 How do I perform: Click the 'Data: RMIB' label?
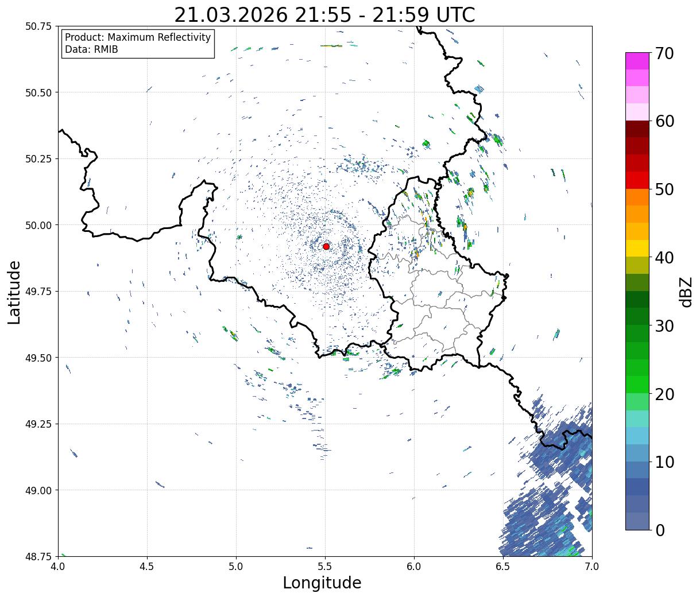point(91,49)
